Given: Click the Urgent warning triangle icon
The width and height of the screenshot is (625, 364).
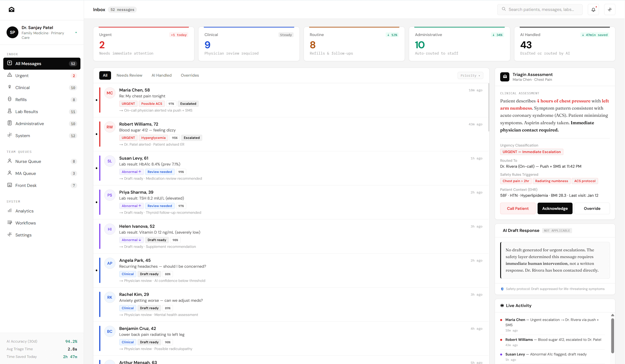Looking at the screenshot, I should [10, 75].
